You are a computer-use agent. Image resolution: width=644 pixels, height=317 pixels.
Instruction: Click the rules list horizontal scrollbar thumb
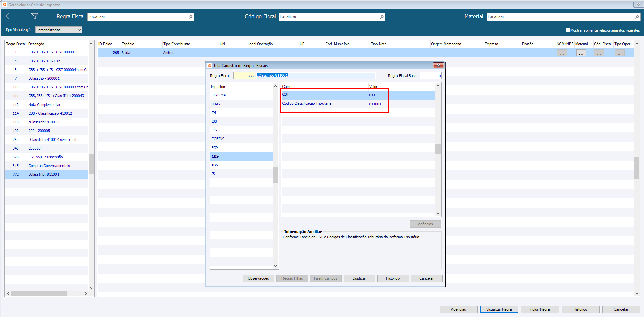tap(39, 293)
